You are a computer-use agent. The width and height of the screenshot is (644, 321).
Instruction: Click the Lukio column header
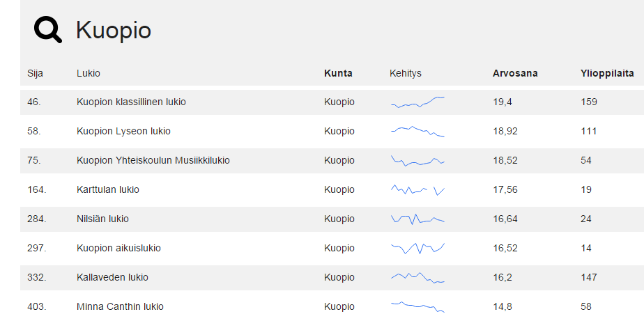(x=89, y=73)
